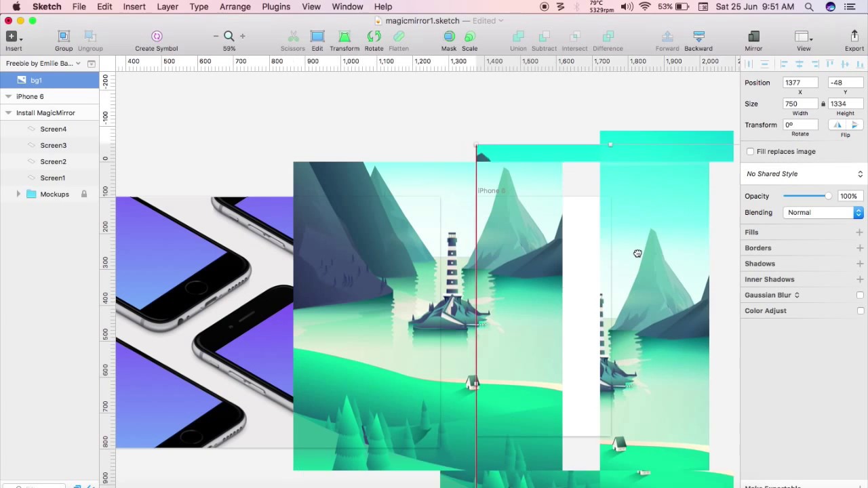
Task: Select the Transform tool
Action: pos(344,37)
